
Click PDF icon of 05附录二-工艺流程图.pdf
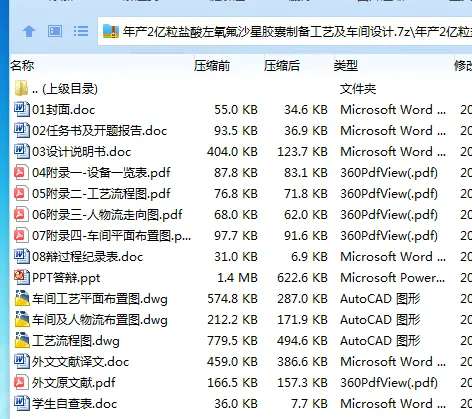[x=21, y=193]
